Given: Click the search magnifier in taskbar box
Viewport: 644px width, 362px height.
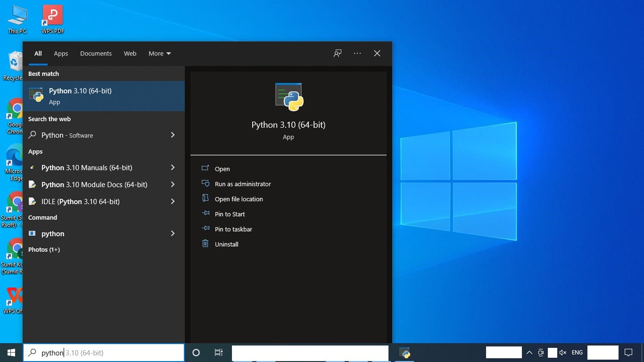Looking at the screenshot, I should (x=33, y=352).
